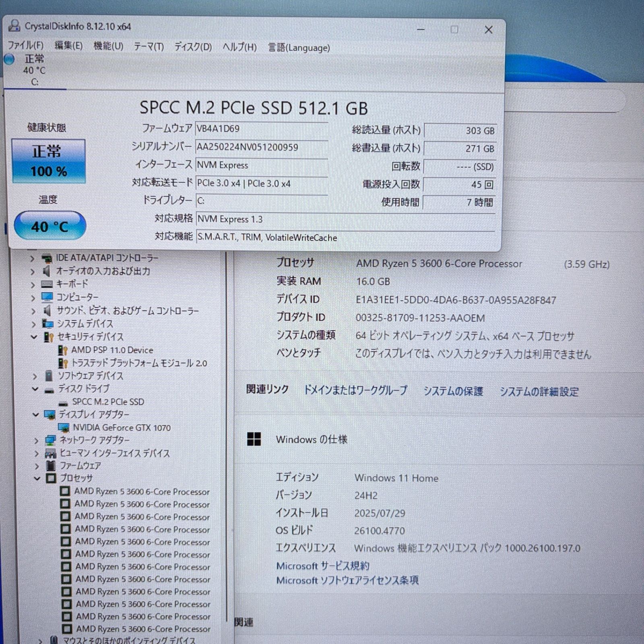Image resolution: width=644 pixels, height=644 pixels.
Task: Expand the ネットワーク アダプター node
Action: 36,441
